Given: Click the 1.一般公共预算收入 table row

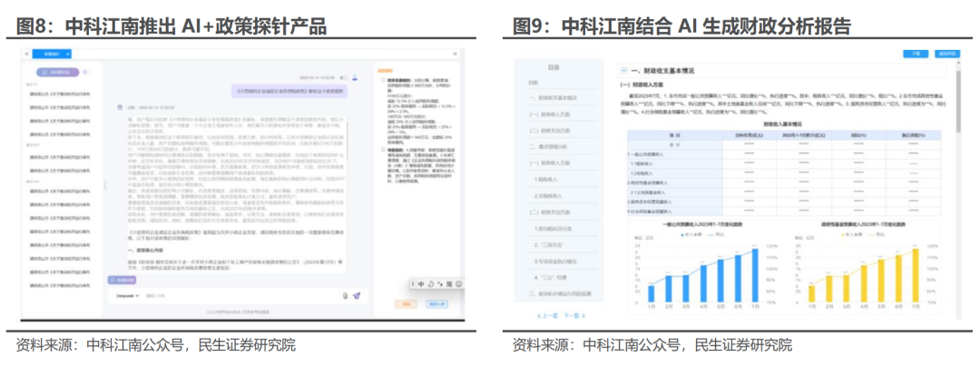Looking at the screenshot, I should coord(784,154).
